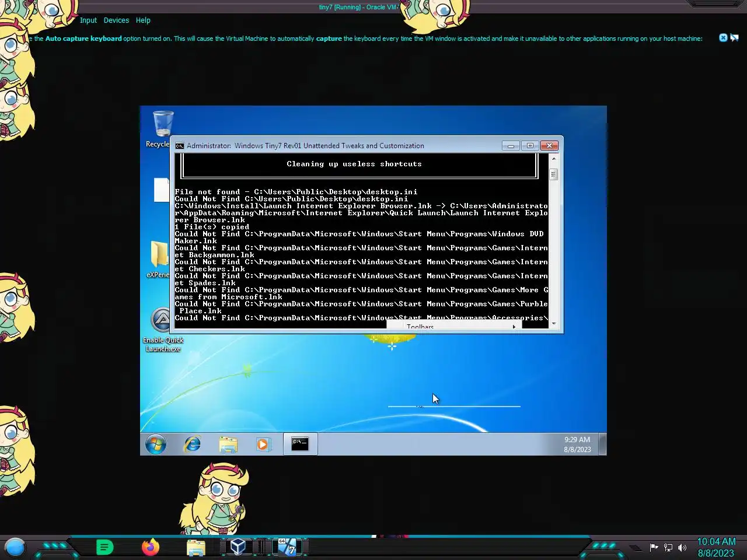Image resolution: width=747 pixels, height=560 pixels.
Task: Open the Devices menu of VirtualBox
Action: click(x=116, y=20)
